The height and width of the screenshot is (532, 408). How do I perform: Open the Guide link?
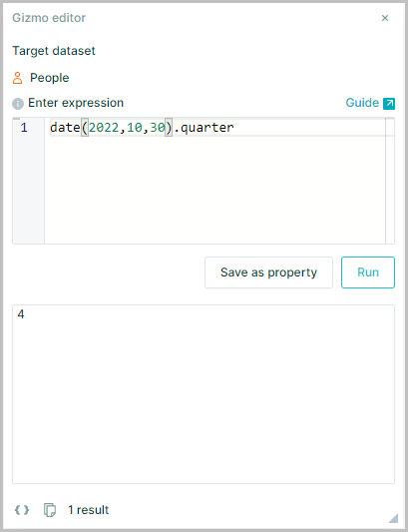click(362, 103)
